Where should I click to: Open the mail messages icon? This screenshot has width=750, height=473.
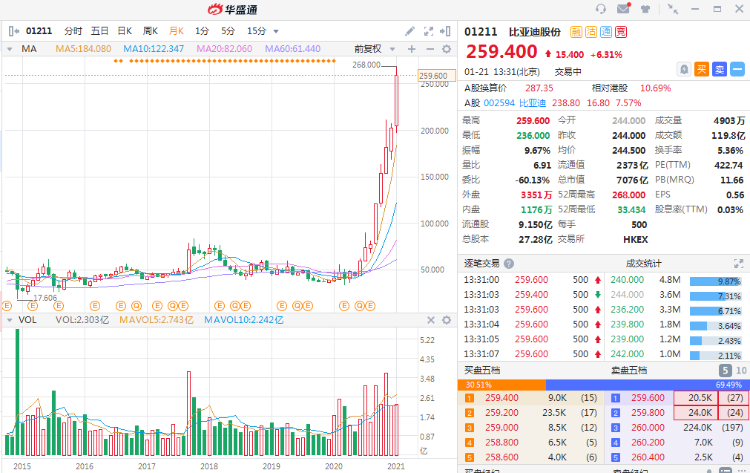[x=623, y=9]
